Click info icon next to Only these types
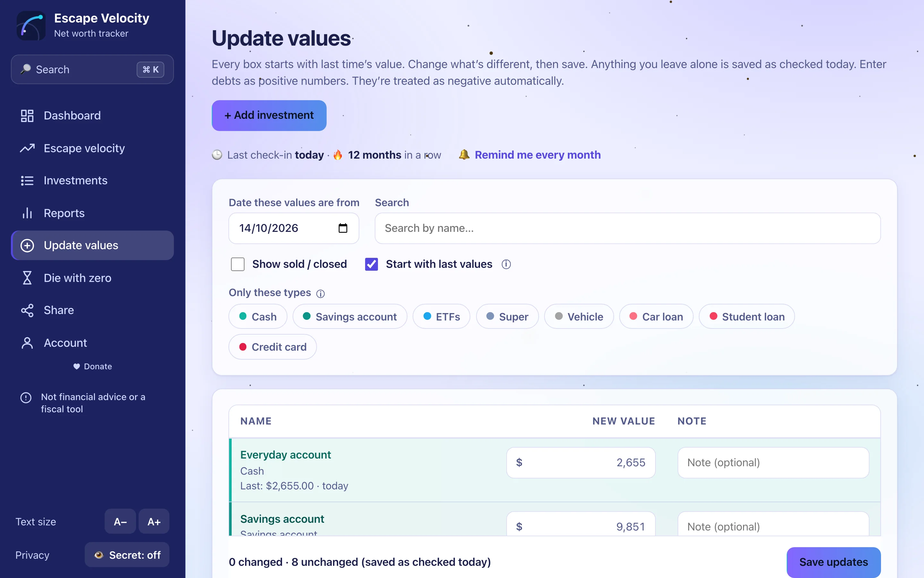 (x=320, y=293)
